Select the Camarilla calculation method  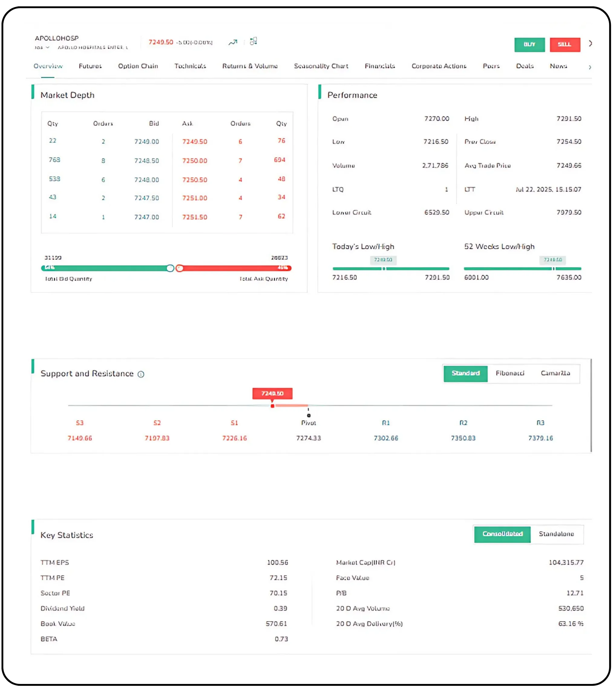(556, 373)
